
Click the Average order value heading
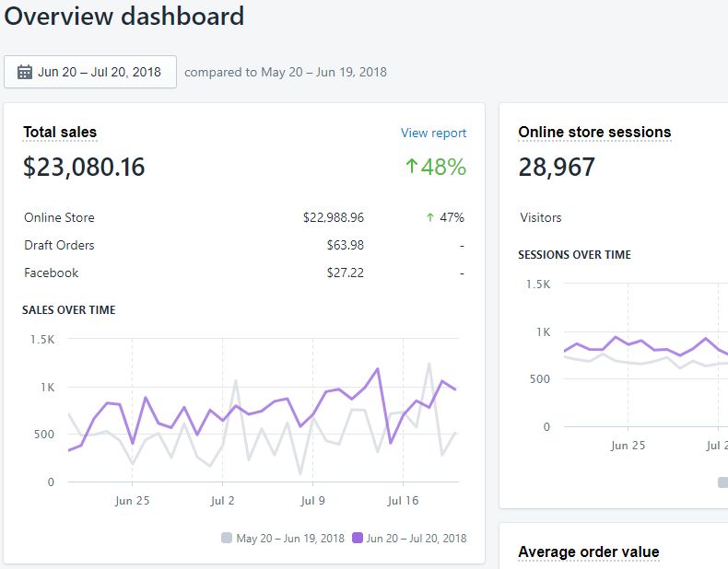(x=589, y=552)
